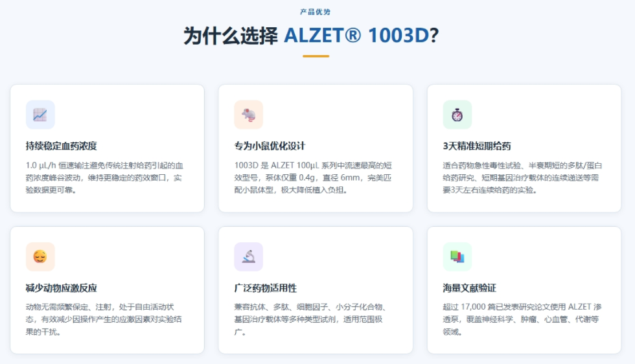635x364 pixels.
Task: Select the heading 广泛药物适用性
Action: click(265, 288)
